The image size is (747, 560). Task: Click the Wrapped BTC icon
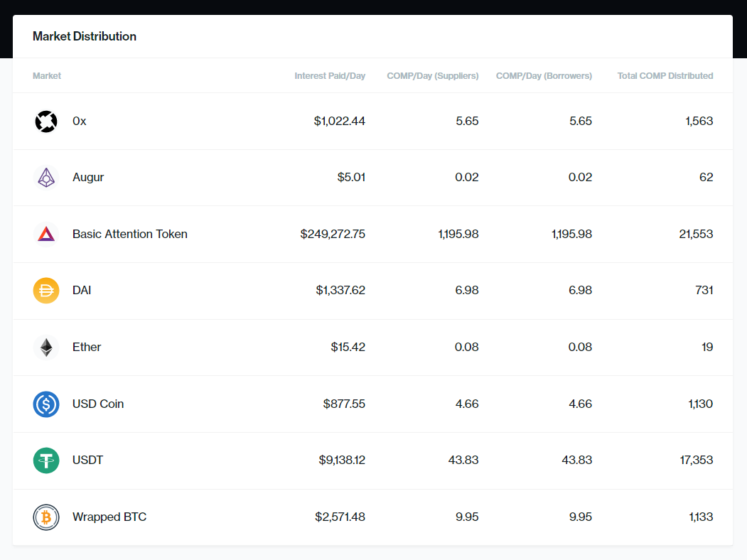46,517
